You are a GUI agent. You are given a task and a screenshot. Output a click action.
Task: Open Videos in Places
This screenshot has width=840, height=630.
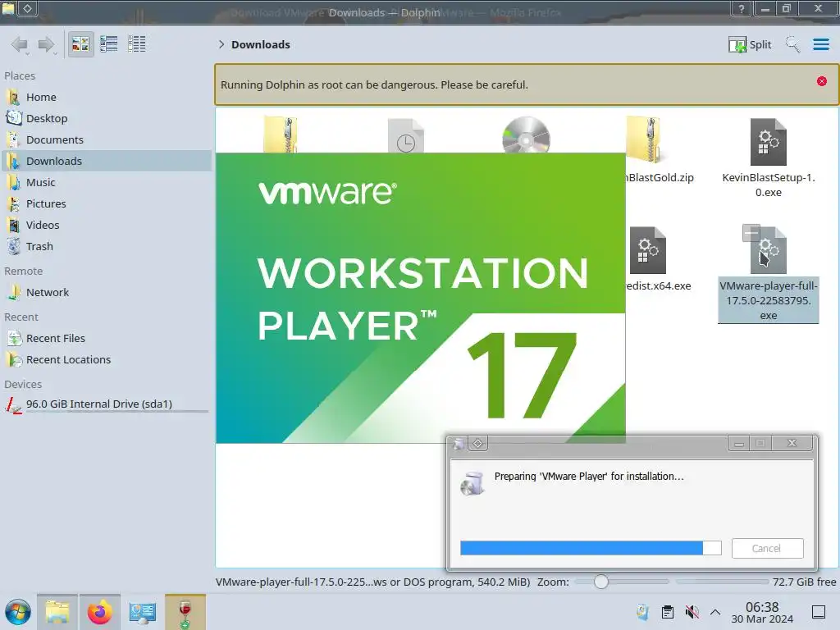pos(107,225)
